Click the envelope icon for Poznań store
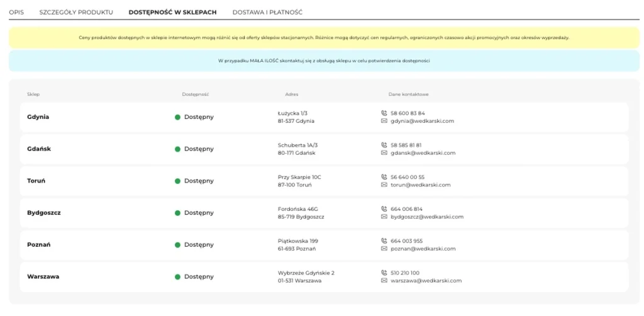Screen dimensions: 644x316 [x=384, y=249]
